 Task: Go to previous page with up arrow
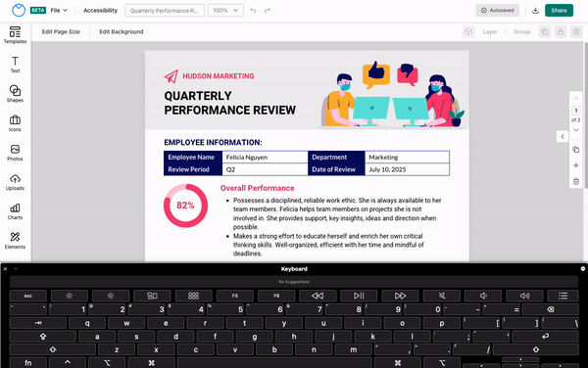pyautogui.click(x=576, y=99)
